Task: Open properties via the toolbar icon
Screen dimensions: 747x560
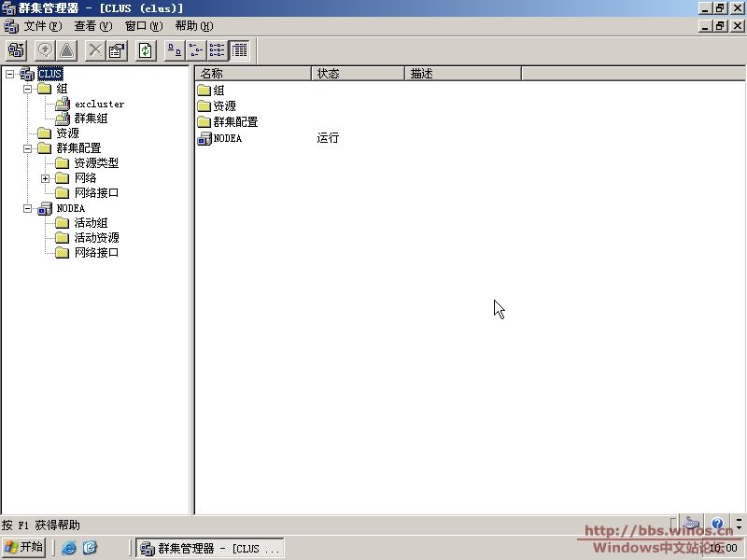Action: click(x=117, y=50)
